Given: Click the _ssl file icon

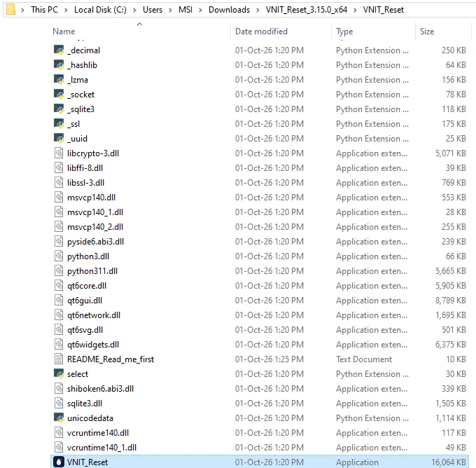Looking at the screenshot, I should (x=59, y=124).
